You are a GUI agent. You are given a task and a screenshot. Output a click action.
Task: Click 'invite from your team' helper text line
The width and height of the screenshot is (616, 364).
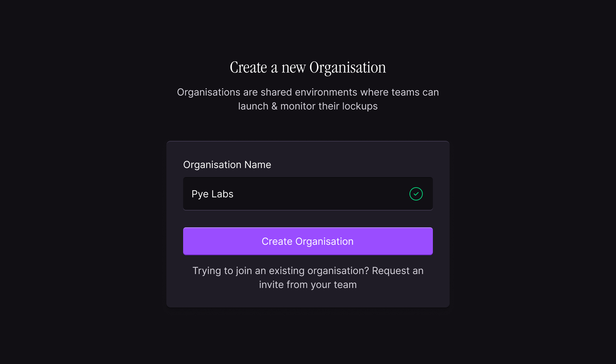308,285
